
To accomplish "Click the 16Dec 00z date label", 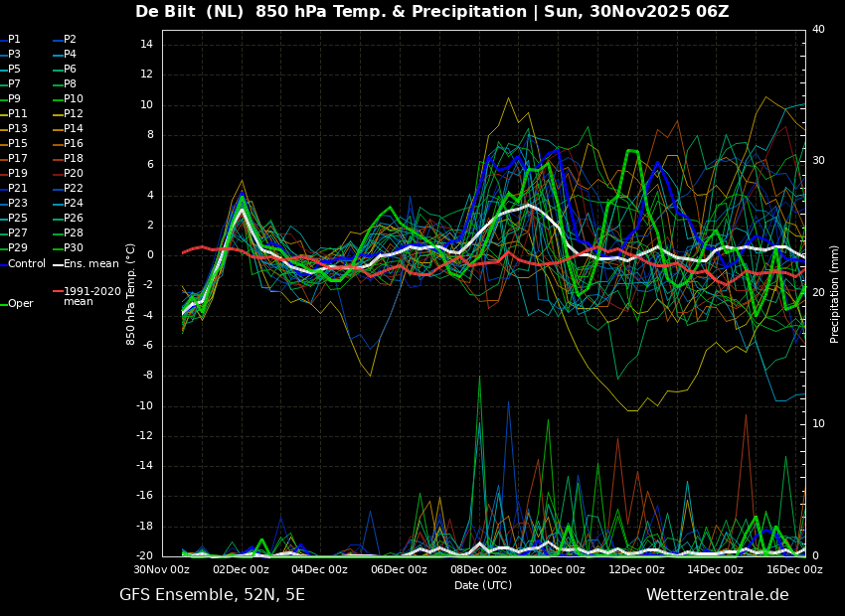I will pyautogui.click(x=794, y=569).
